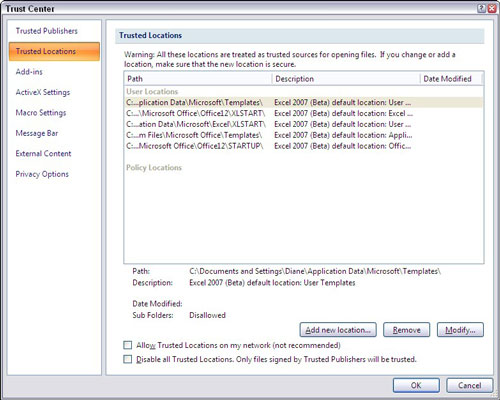Open the Trusted Publishers section
The width and height of the screenshot is (500, 400).
coord(47,31)
